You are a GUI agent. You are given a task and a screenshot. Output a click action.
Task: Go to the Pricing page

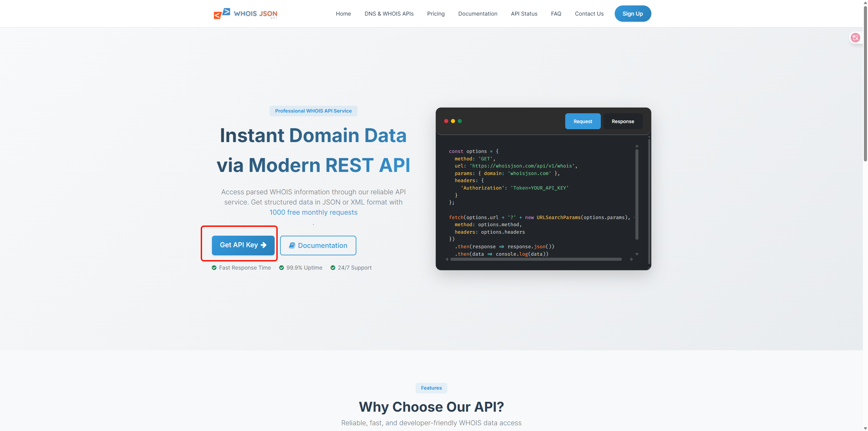coord(436,14)
